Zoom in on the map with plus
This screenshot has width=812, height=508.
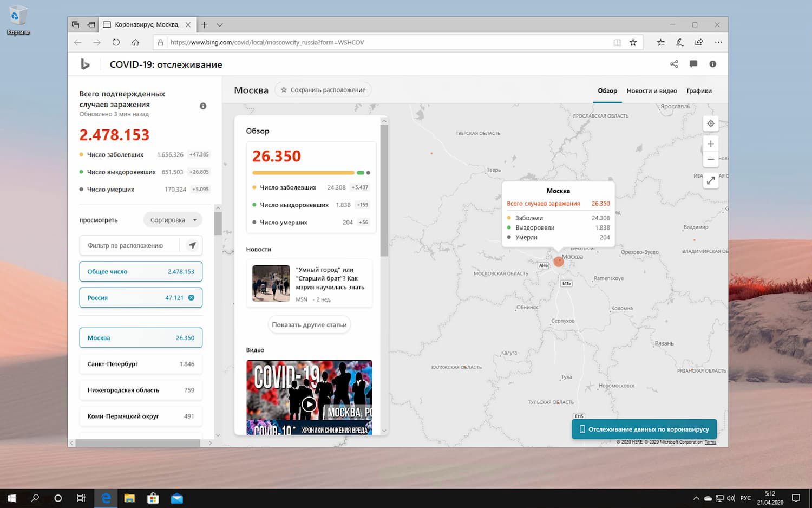[x=711, y=144]
